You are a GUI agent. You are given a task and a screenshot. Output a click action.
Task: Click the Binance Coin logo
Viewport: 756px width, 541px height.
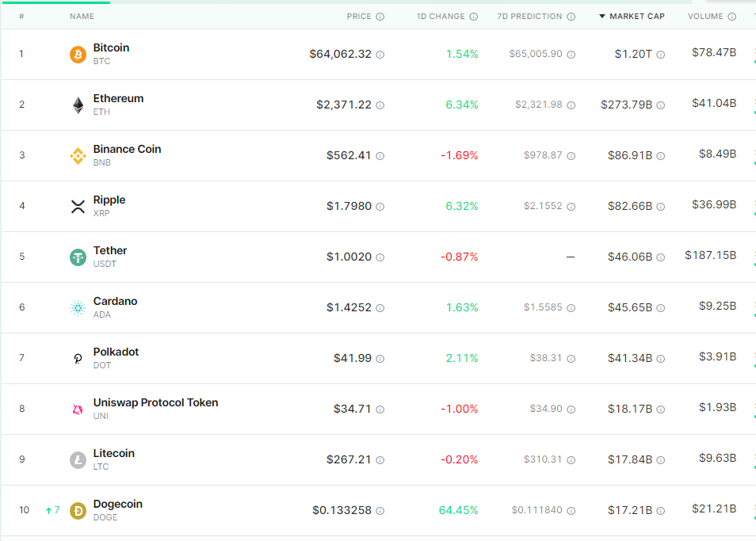pos(78,155)
